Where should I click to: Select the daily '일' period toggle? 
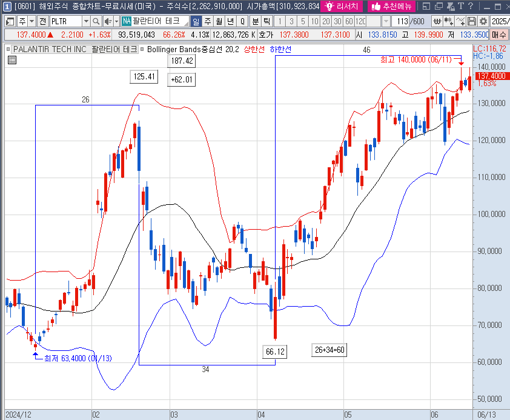click(x=196, y=22)
